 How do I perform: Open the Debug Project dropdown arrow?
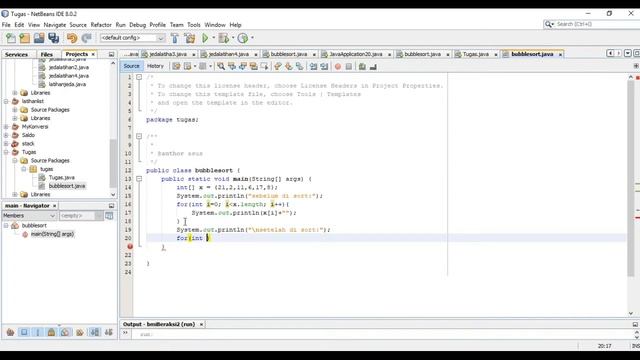click(233, 38)
